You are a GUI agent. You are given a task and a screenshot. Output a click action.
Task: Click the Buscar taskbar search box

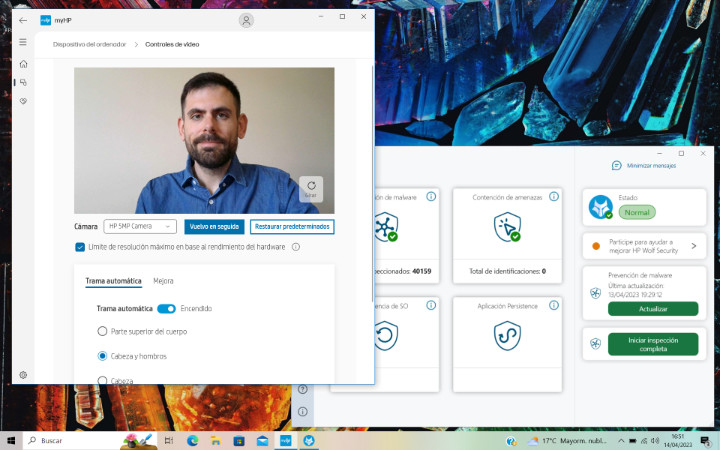(x=90, y=441)
